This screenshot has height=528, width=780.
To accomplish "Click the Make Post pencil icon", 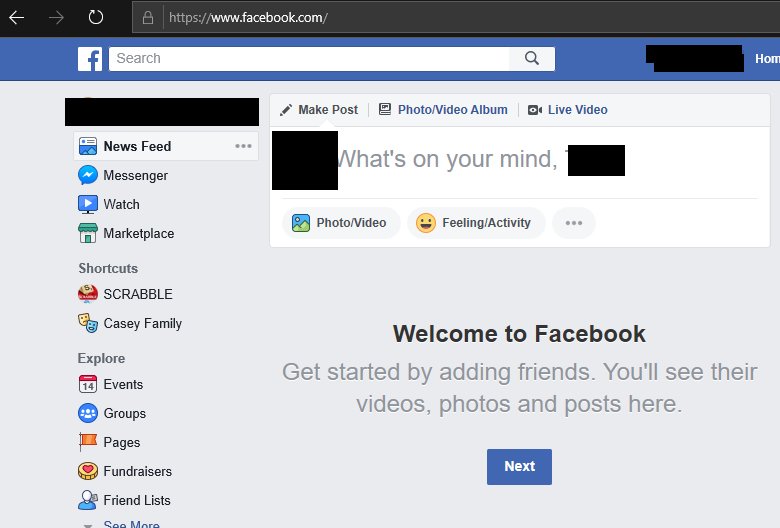I will pos(286,110).
